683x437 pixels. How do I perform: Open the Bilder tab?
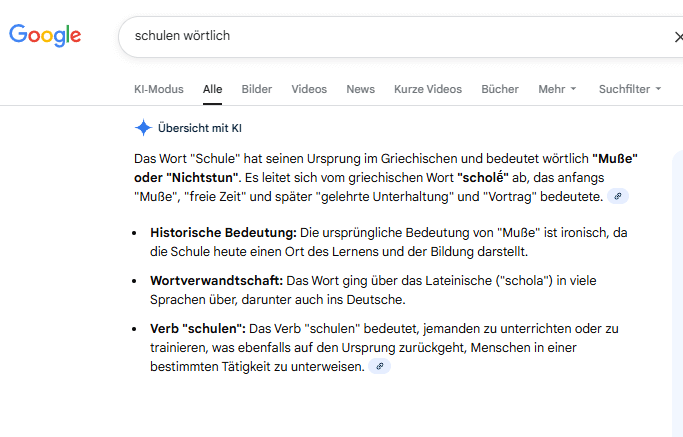coord(256,89)
